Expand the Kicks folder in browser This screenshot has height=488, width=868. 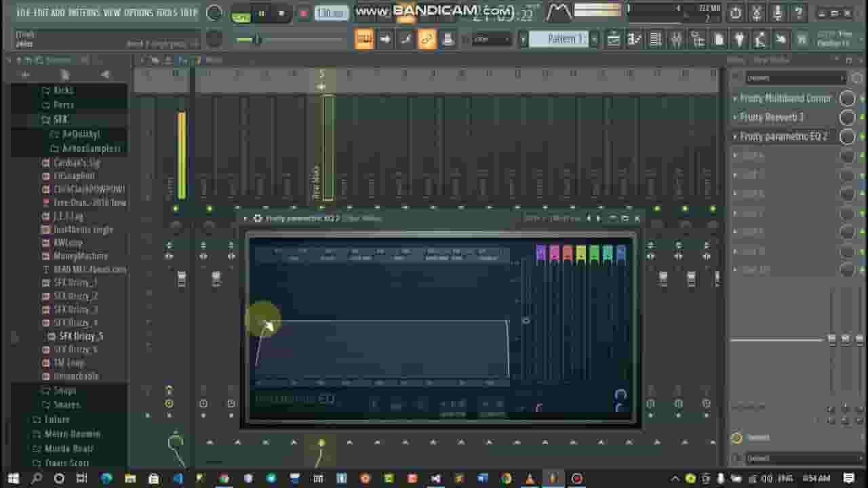pos(63,90)
